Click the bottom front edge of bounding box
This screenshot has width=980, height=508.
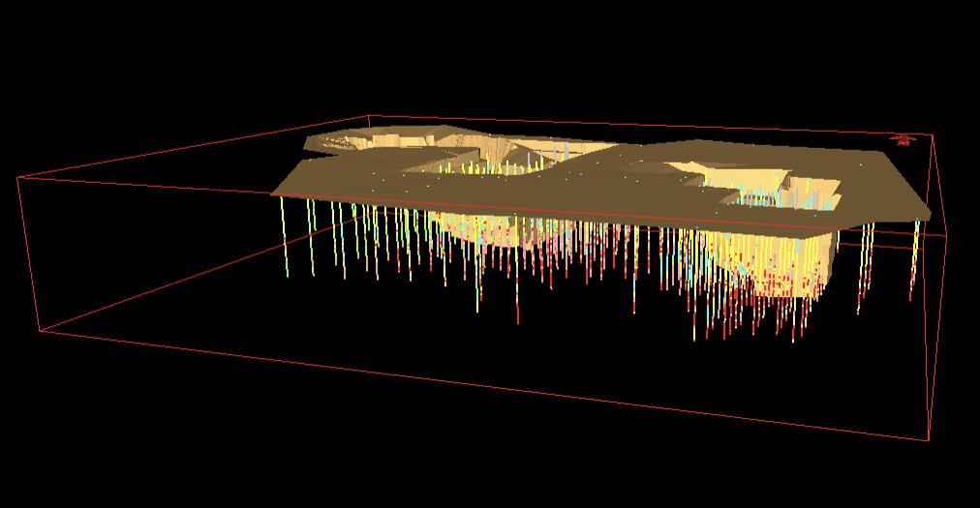click(x=484, y=386)
